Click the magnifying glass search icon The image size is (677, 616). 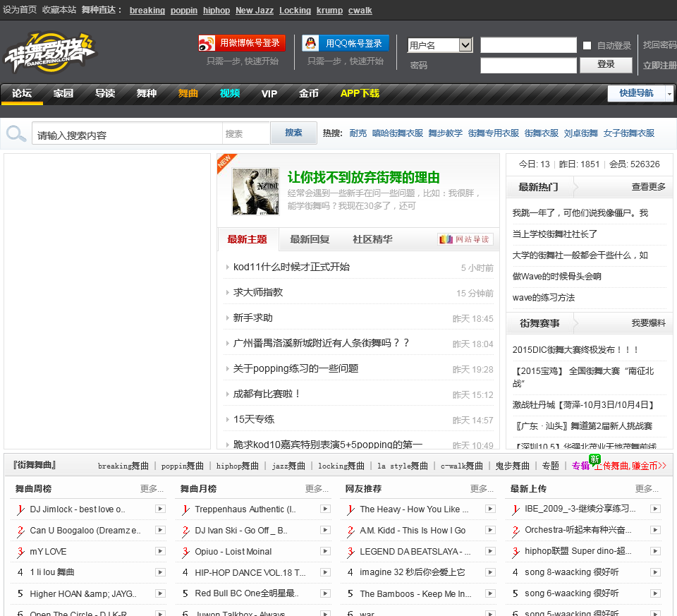click(16, 134)
